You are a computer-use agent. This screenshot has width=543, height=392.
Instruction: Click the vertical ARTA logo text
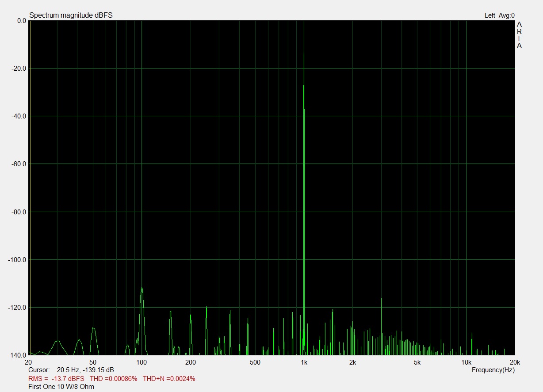[520, 35]
